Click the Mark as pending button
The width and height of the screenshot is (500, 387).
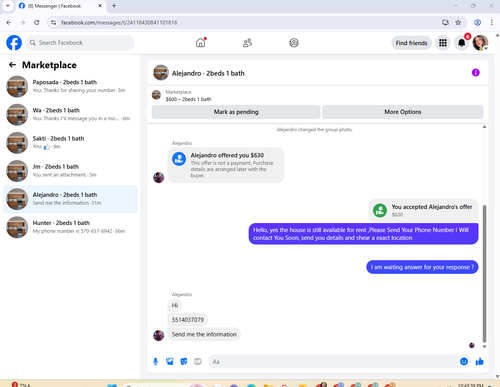click(236, 112)
